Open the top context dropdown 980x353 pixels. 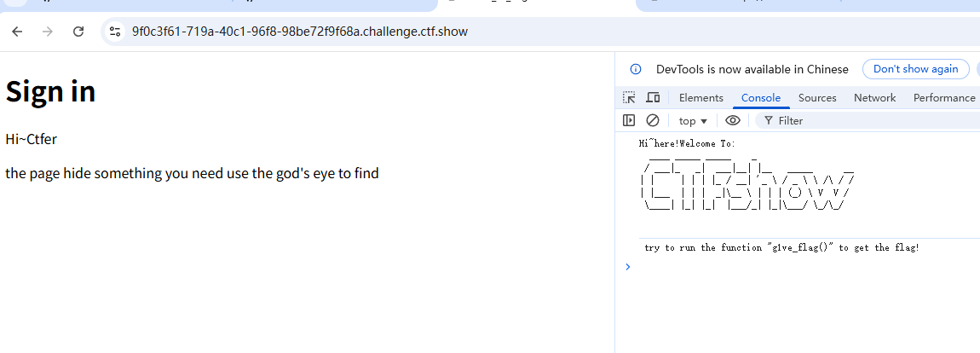pyautogui.click(x=693, y=121)
